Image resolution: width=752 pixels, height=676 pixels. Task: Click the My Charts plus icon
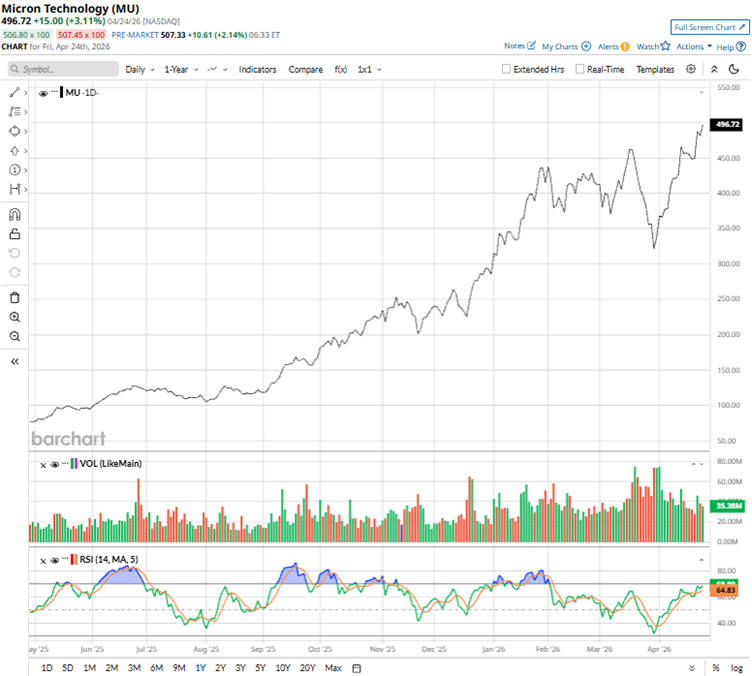coord(586,46)
